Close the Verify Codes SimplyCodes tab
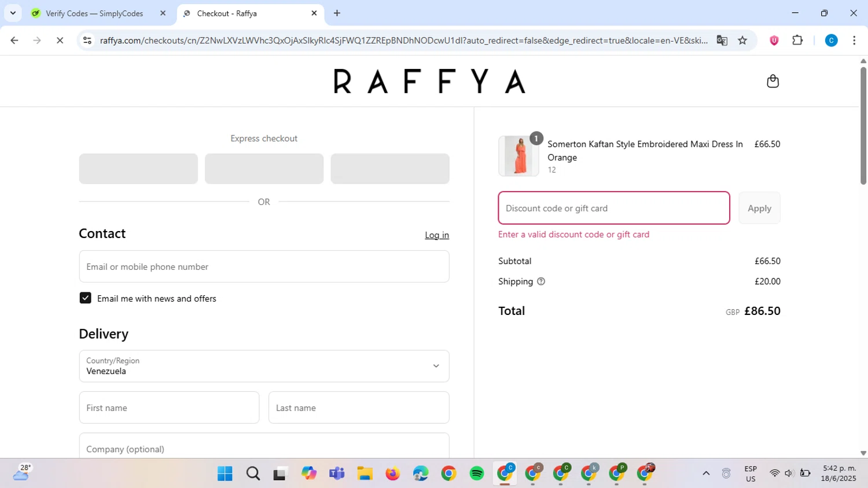The width and height of the screenshot is (868, 488). coord(163,13)
